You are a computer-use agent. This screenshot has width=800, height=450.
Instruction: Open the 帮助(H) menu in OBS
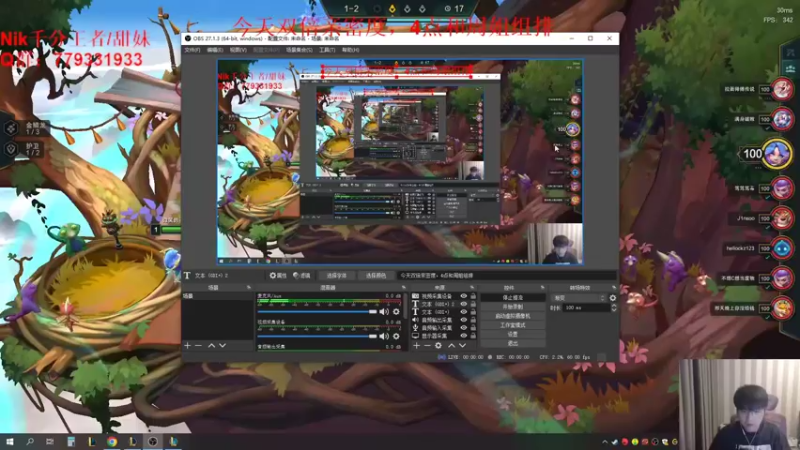click(351, 50)
